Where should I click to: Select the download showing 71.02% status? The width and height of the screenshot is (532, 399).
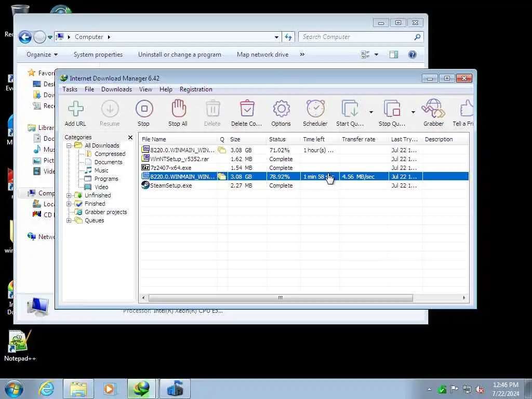[303, 150]
